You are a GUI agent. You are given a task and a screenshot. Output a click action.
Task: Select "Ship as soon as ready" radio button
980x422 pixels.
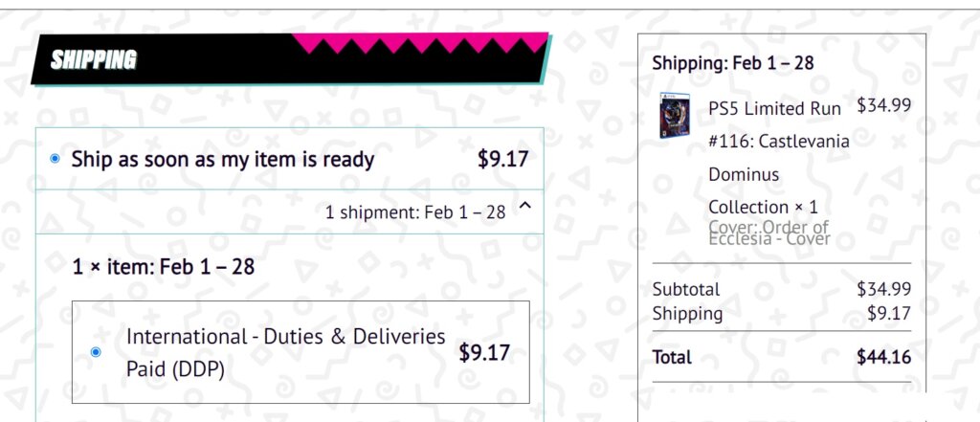(55, 160)
